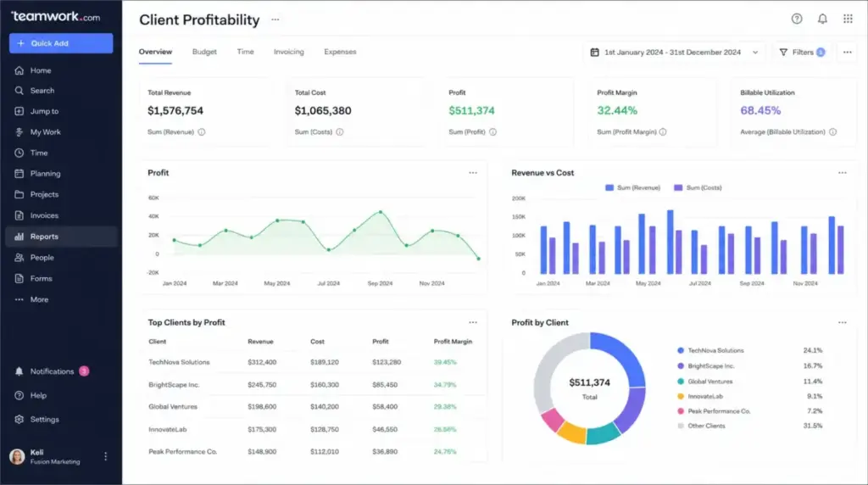The height and width of the screenshot is (485, 868).
Task: Click Keli's profile avatar
Action: (x=17, y=456)
